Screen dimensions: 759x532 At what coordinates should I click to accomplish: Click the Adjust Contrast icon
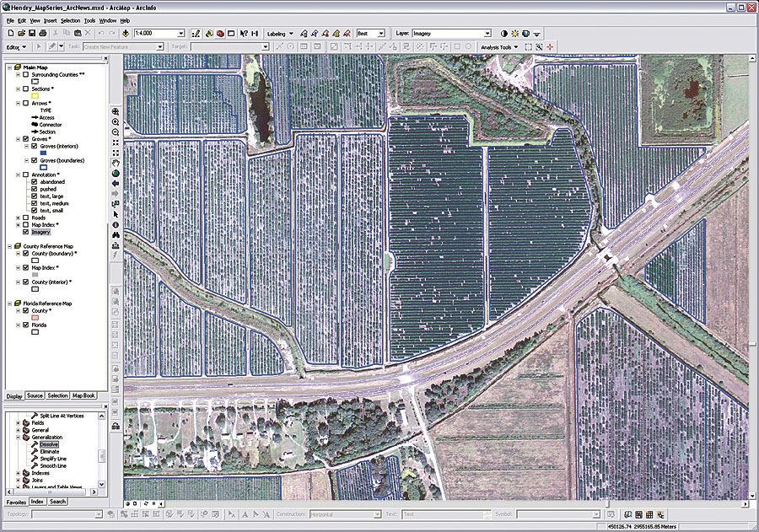[x=504, y=34]
